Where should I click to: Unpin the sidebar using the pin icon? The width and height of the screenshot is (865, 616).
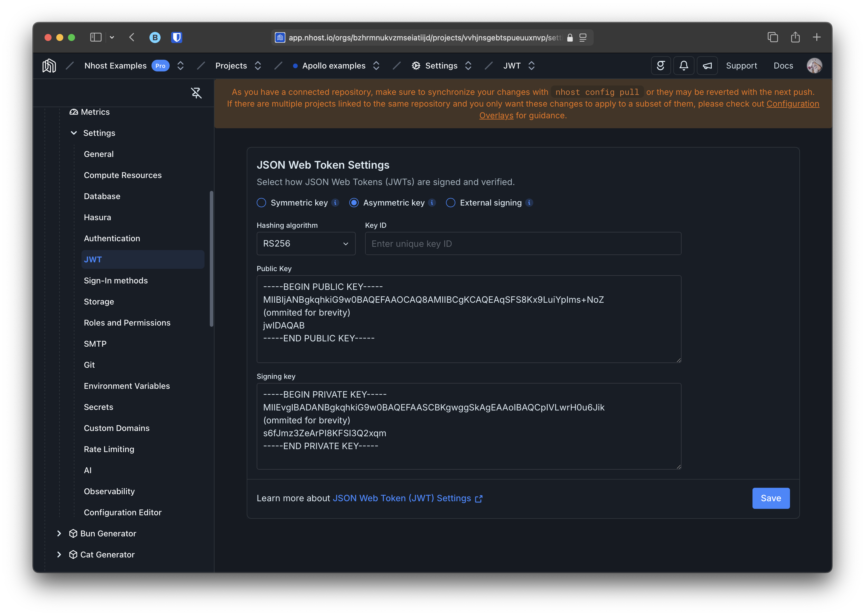(196, 93)
